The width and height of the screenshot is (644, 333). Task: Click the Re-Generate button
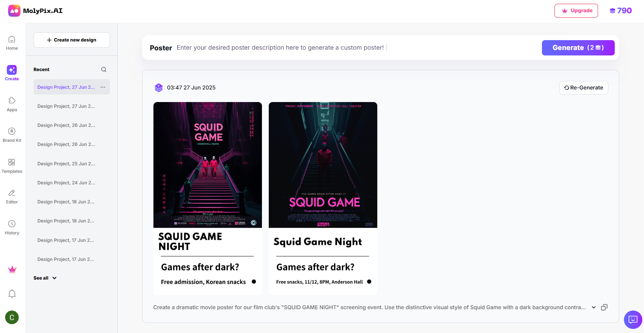(583, 87)
